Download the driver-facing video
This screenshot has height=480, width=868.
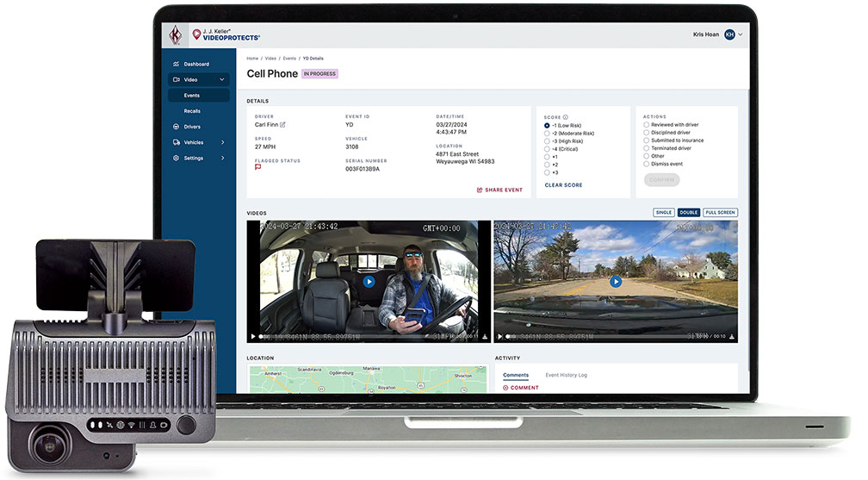485,337
